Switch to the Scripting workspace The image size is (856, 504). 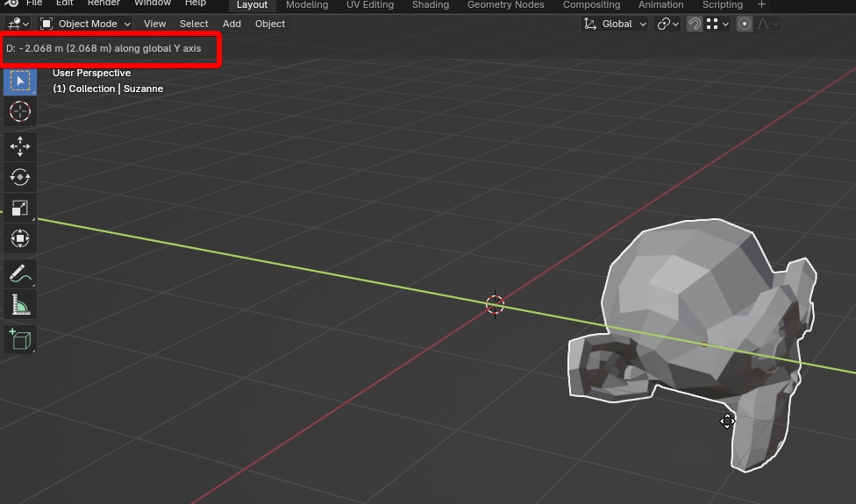point(723,5)
